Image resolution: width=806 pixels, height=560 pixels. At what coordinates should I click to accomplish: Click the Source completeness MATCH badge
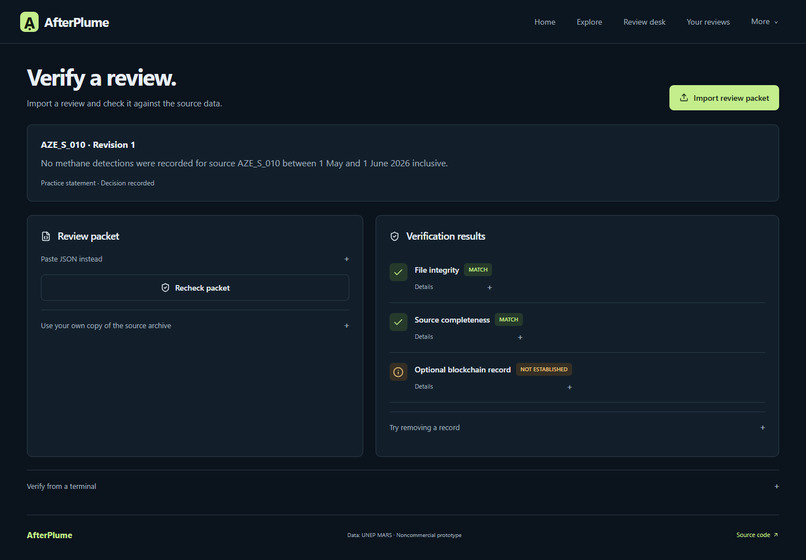point(508,319)
